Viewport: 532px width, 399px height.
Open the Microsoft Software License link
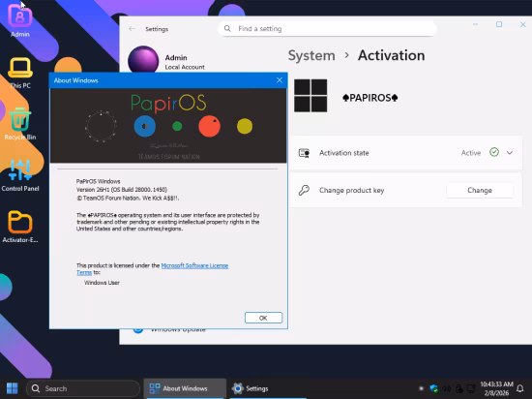pyautogui.click(x=194, y=265)
